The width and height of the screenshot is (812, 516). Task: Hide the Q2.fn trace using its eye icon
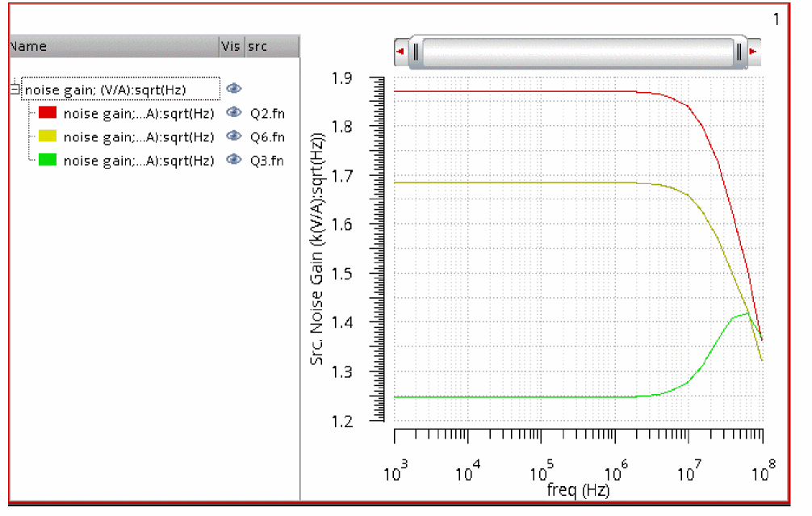pyautogui.click(x=234, y=112)
